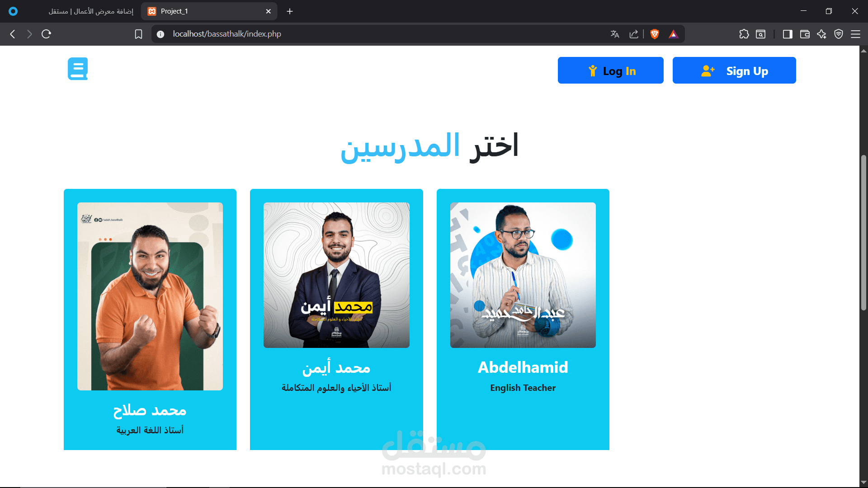Image resolution: width=868 pixels, height=488 pixels.
Task: Click the share page icon
Action: point(634,34)
